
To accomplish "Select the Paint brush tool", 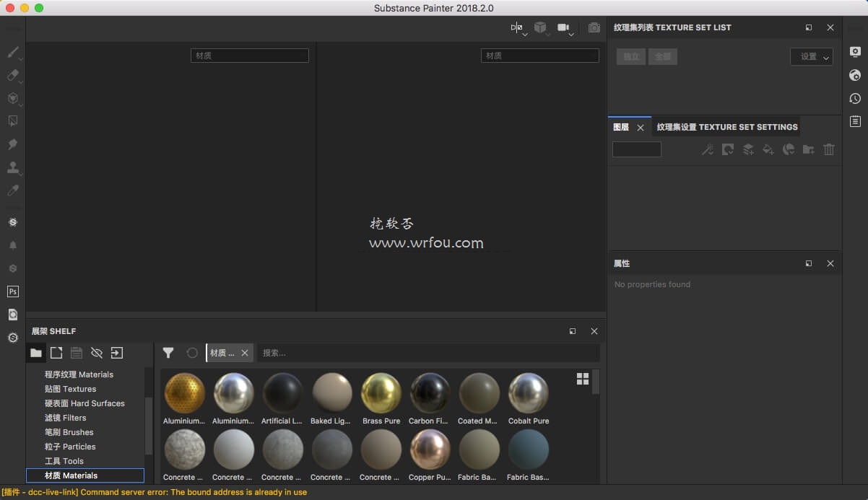I will [x=13, y=53].
